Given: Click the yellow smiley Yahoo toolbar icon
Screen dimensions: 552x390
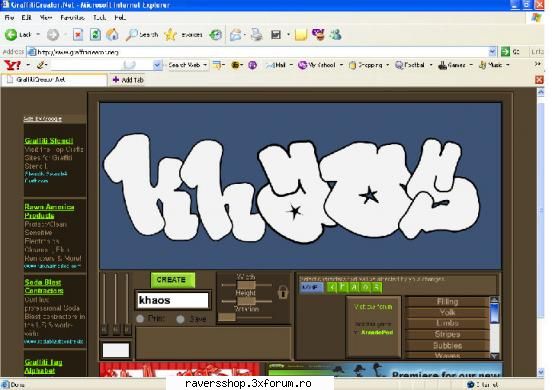Looking at the screenshot, I should [x=235, y=65].
